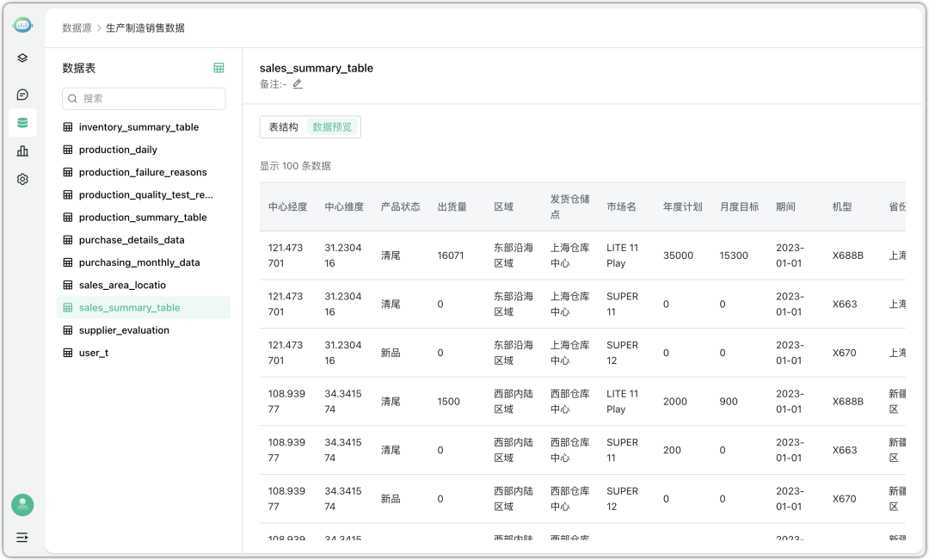Select the 数据预览 tab
The image size is (929, 560).
(x=332, y=126)
